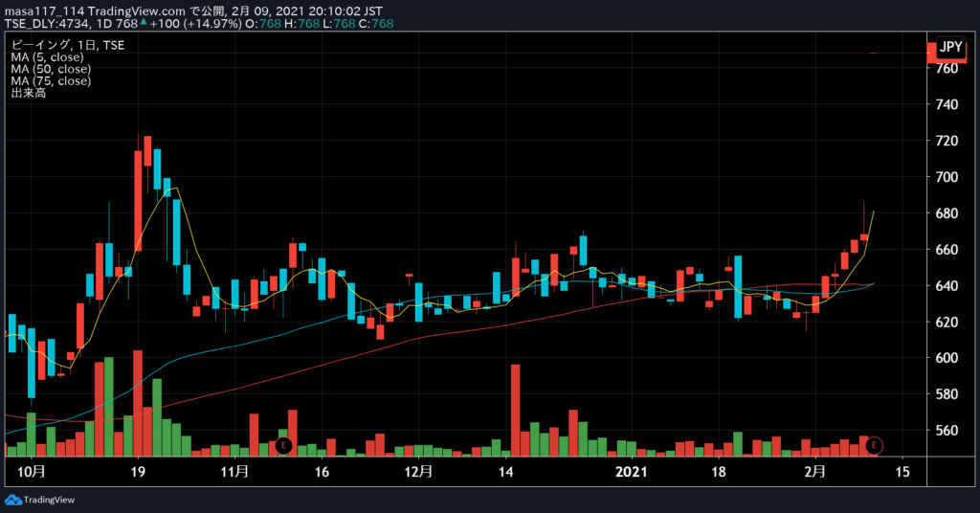
Task: Click the H:768 high value
Action: [x=301, y=24]
